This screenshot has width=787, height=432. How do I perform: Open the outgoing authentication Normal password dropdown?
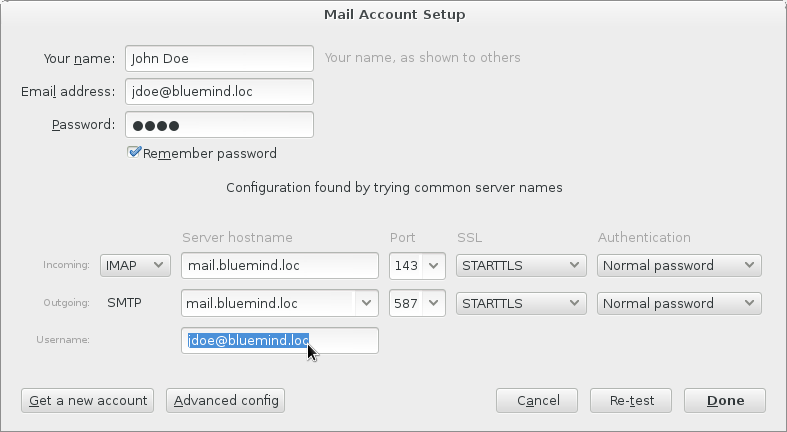pyautogui.click(x=679, y=304)
